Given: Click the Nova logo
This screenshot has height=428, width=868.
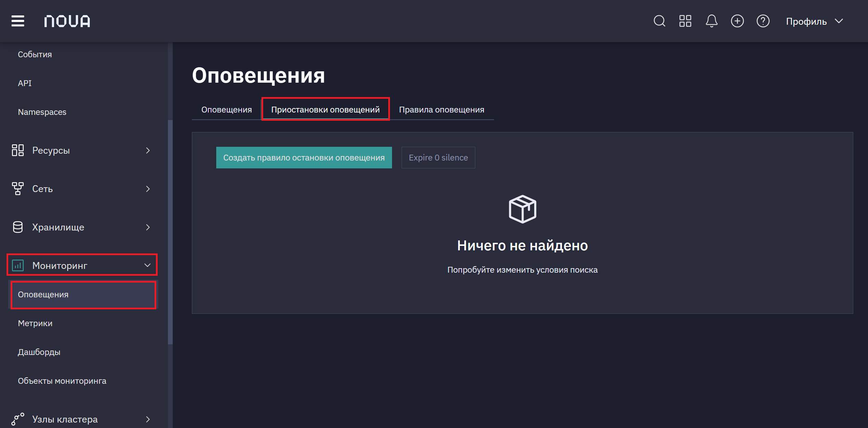Looking at the screenshot, I should click(x=67, y=21).
